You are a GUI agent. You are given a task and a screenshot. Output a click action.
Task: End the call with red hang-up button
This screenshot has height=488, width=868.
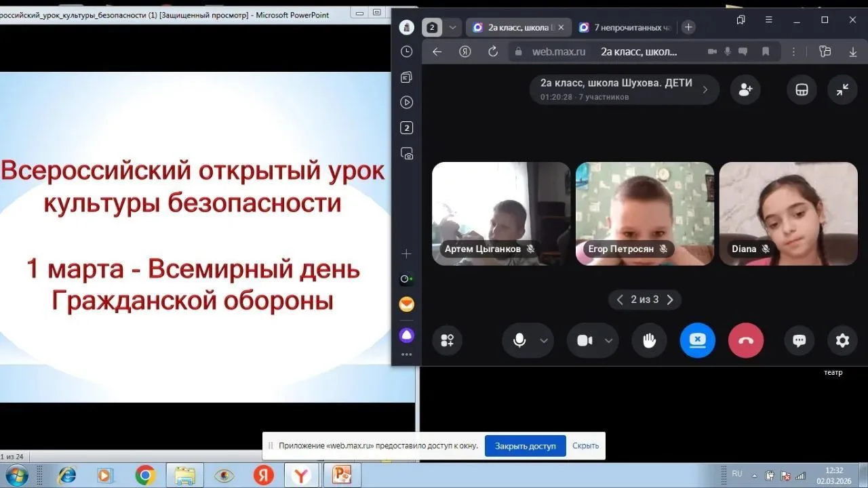click(745, 341)
